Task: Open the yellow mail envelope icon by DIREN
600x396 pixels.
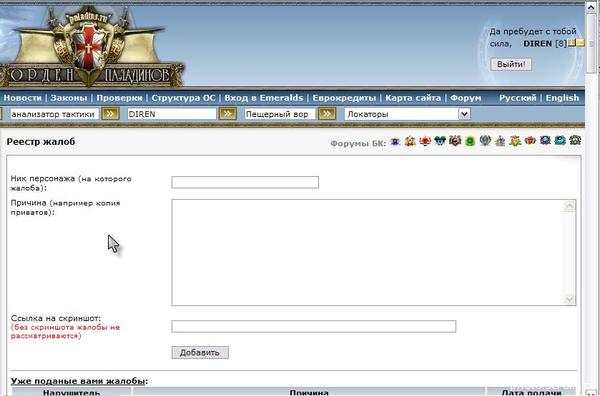Action: tap(580, 43)
